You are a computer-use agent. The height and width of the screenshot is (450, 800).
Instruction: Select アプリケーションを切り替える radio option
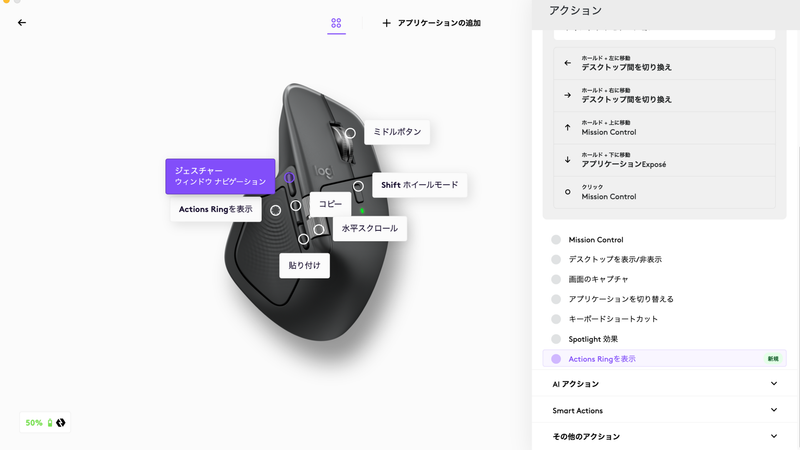click(x=556, y=299)
